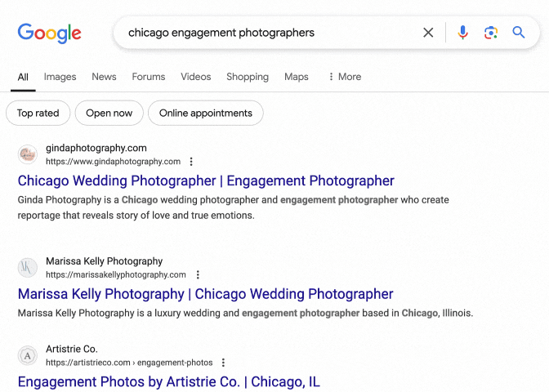Open Google Lens image search icon
549x392 pixels.
pos(491,33)
